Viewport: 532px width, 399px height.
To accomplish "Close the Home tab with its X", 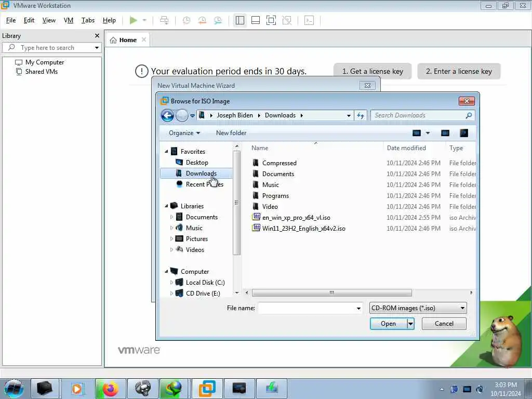I will coord(144,39).
